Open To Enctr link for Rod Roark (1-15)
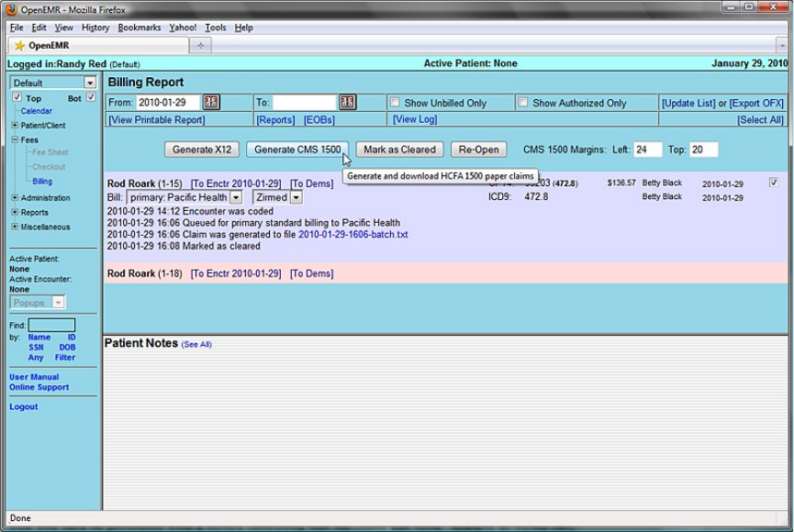 (236, 183)
